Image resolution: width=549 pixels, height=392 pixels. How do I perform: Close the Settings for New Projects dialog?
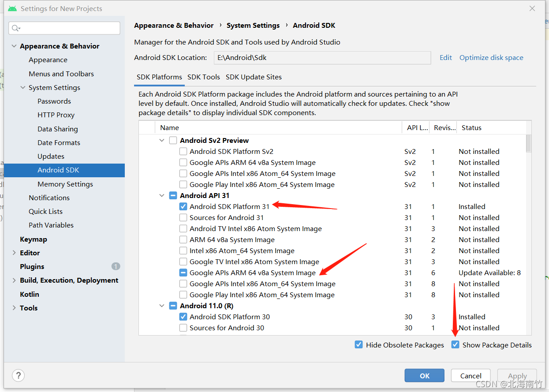pyautogui.click(x=532, y=8)
